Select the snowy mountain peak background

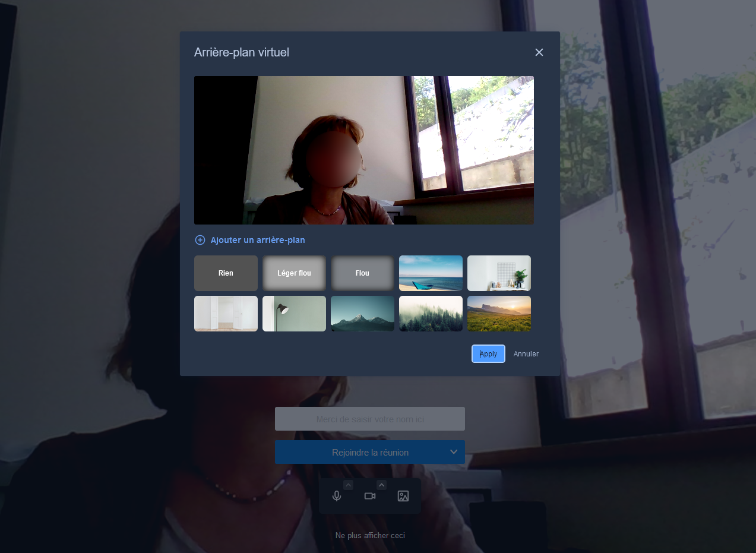coord(362,314)
